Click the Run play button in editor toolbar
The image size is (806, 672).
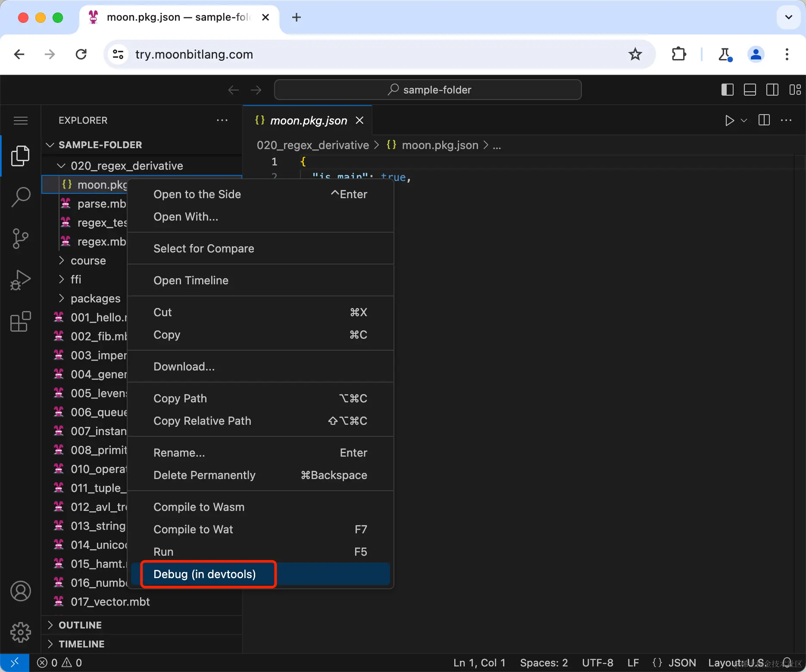tap(729, 120)
